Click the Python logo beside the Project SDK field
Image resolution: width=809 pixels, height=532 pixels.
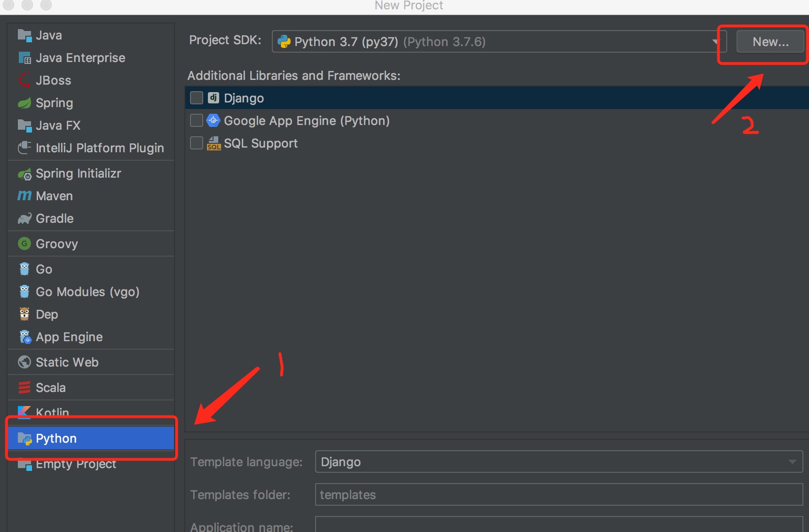tap(284, 41)
